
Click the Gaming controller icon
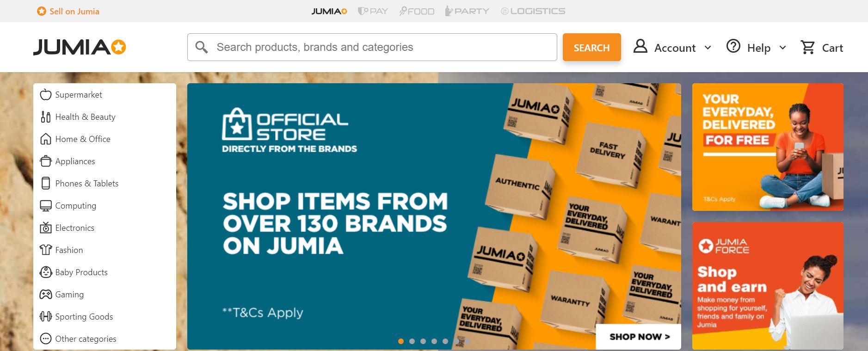tap(46, 294)
